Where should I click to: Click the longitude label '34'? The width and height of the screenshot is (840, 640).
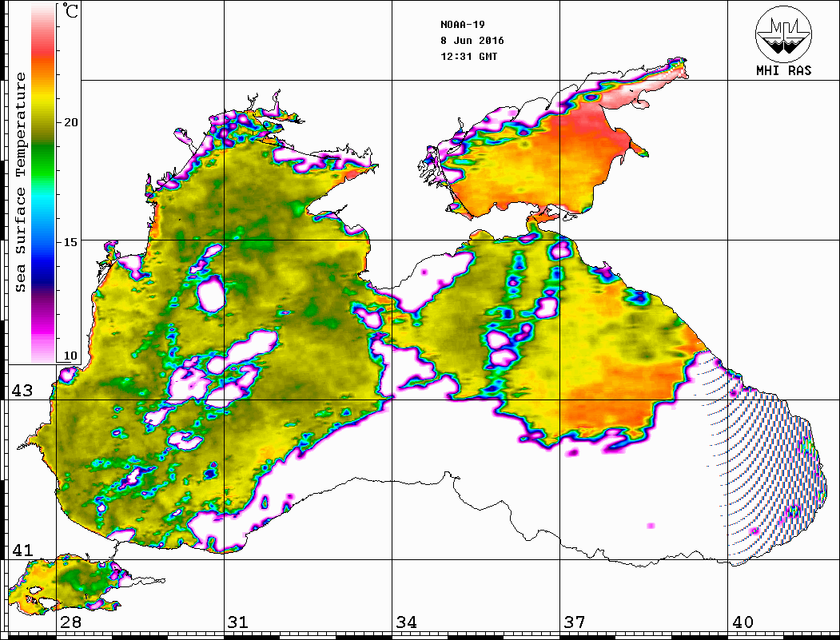(406, 622)
